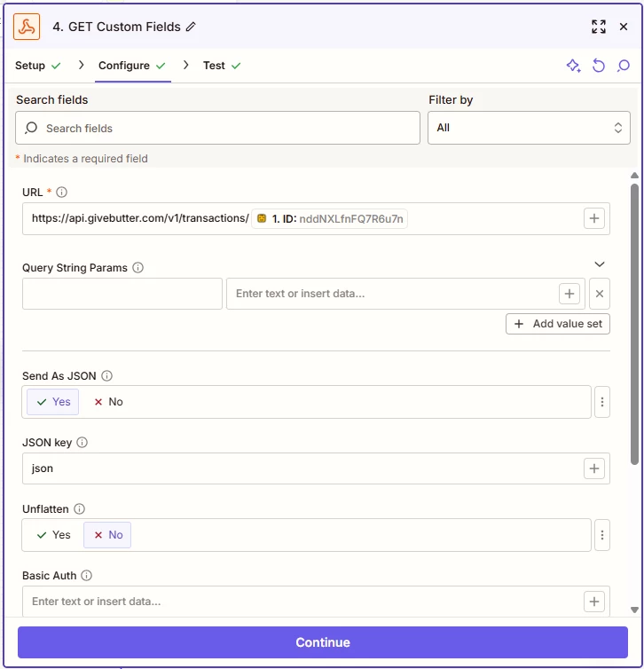Show info tooltip for JSON key
The height and width of the screenshot is (669, 644).
pos(82,443)
